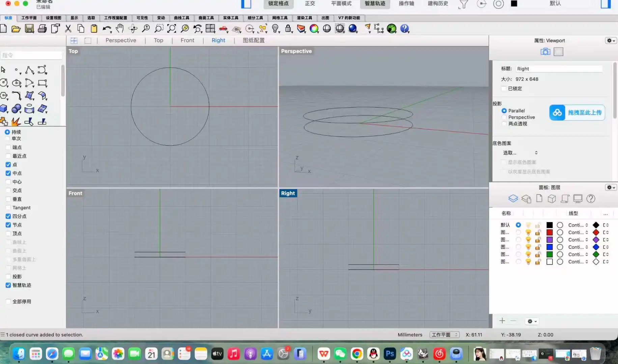618x364 pixels.
Task: Open the Print icon in the toolbar
Action: click(42, 29)
